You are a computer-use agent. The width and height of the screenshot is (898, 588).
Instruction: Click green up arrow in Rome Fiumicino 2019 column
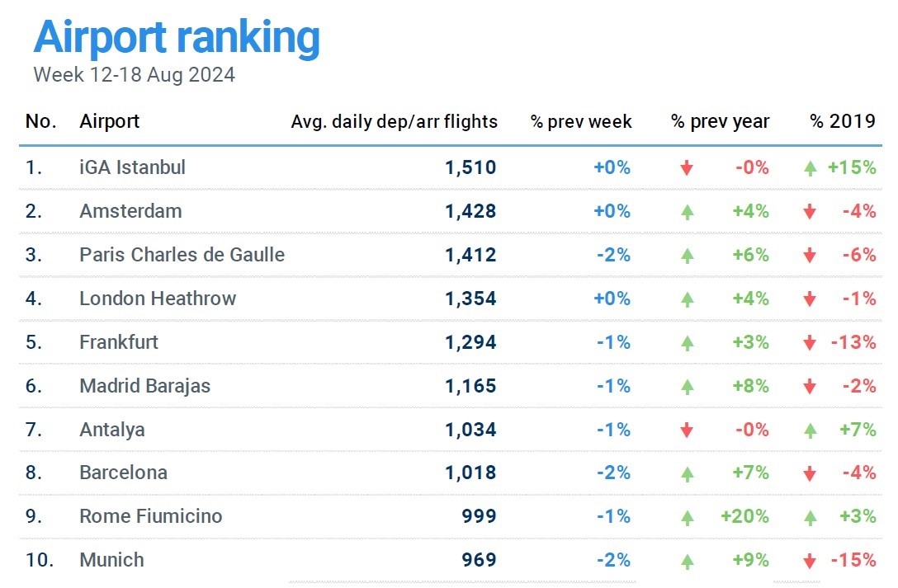click(811, 518)
